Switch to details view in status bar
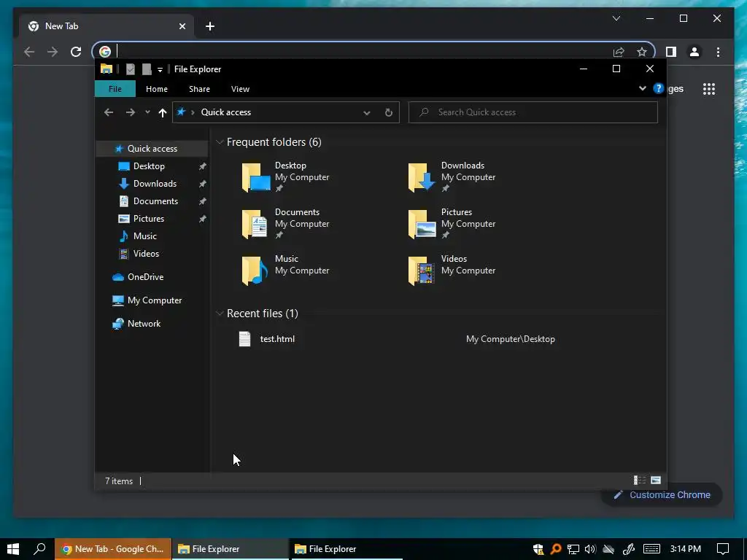Viewport: 747px width, 560px height. point(639,480)
